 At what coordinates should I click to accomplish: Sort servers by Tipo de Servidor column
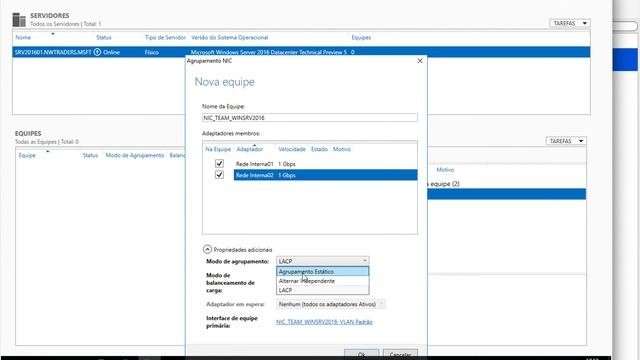pos(165,38)
